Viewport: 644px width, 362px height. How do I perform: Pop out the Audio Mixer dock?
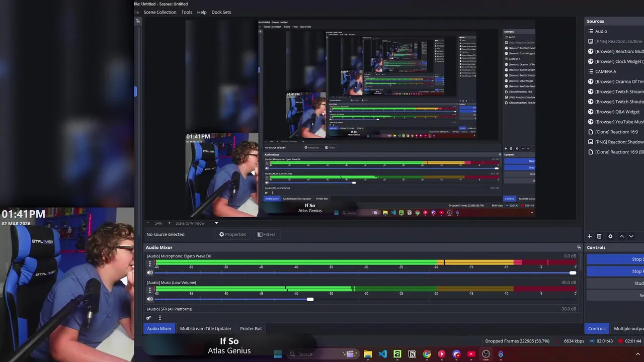coord(579,247)
